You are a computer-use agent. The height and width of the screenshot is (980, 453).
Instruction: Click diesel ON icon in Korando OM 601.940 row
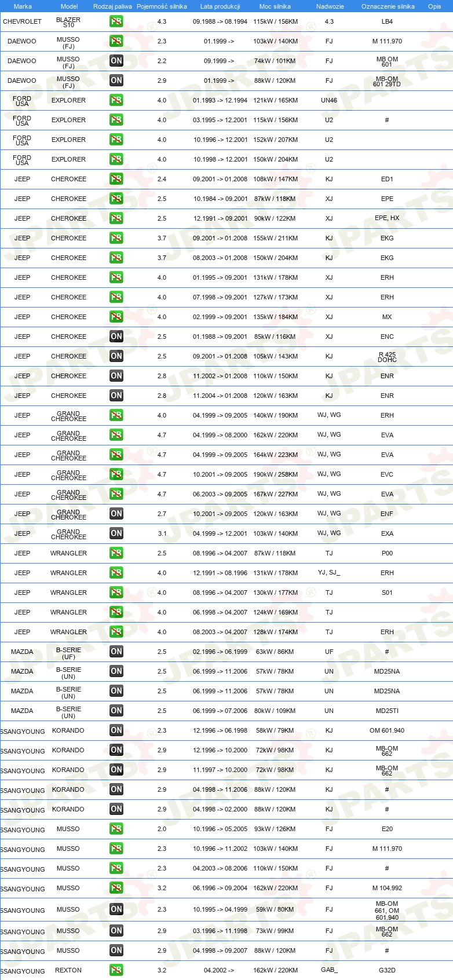[116, 730]
